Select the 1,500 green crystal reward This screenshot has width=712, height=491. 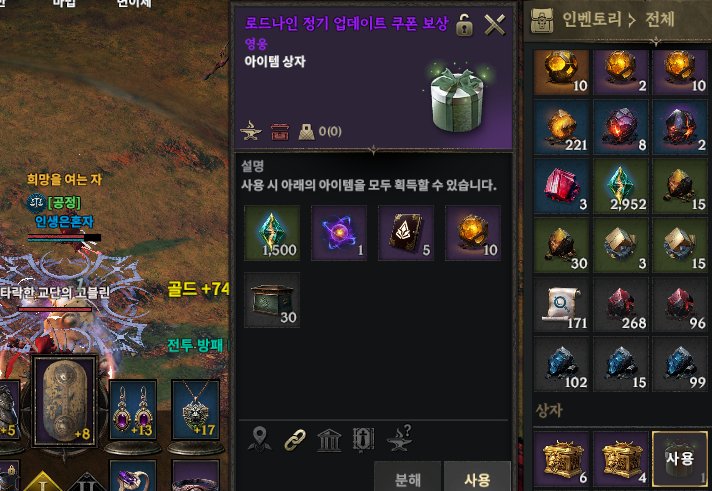click(272, 233)
